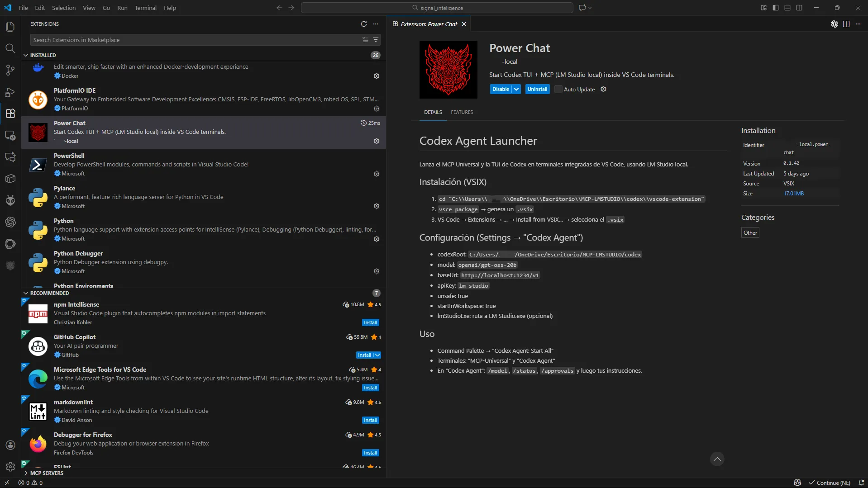The height and width of the screenshot is (488, 868).
Task: Click the refresh extensions icon
Action: coord(363,24)
